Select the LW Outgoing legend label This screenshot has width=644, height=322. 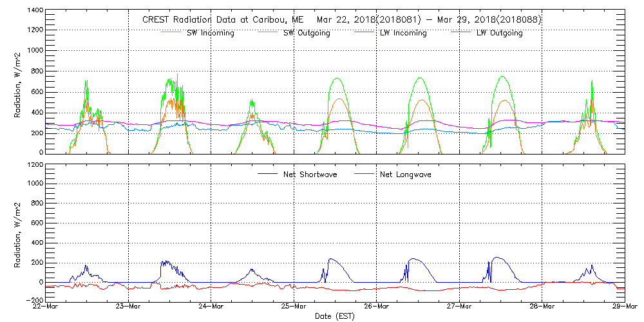point(499,33)
